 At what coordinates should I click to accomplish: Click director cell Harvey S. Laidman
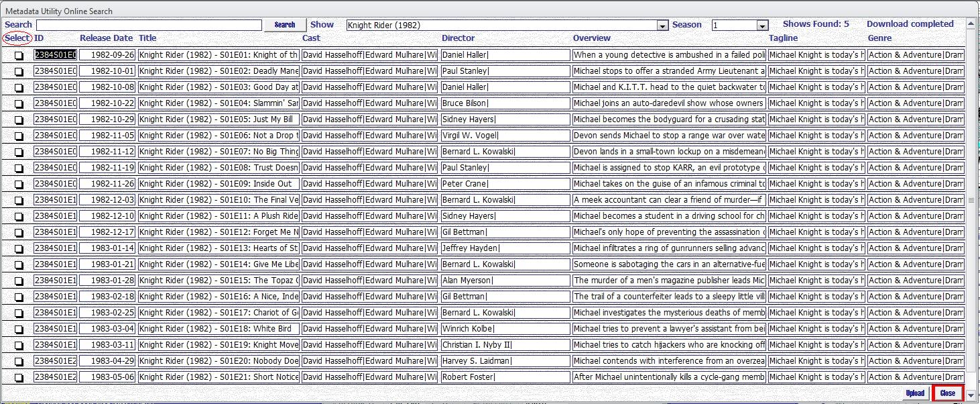pyautogui.click(x=505, y=361)
